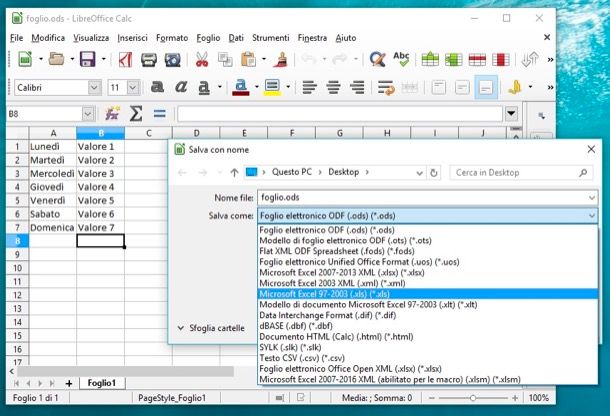
Task: Align cell text right
Action: (357, 88)
